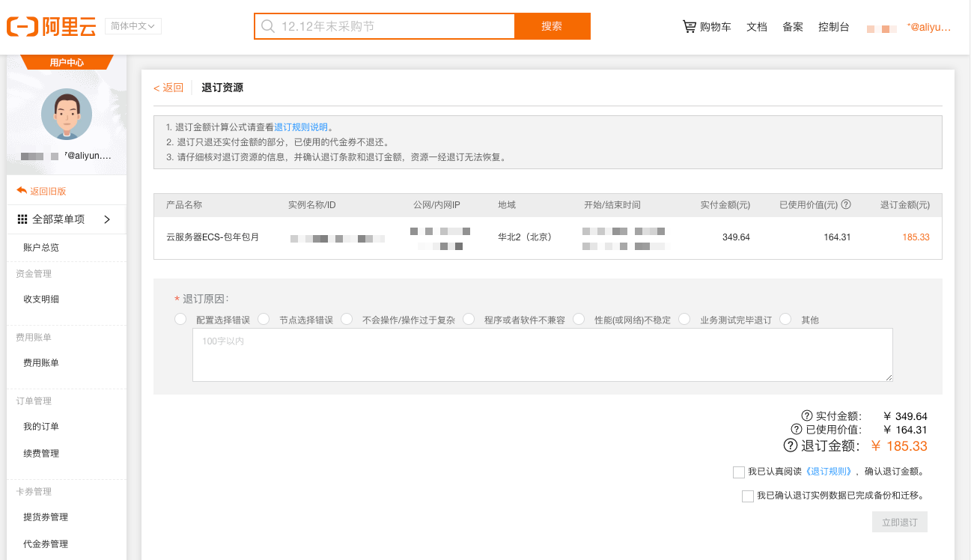Click 云服务器ECS-包年包月 product cell
The height and width of the screenshot is (560, 971).
213,237
